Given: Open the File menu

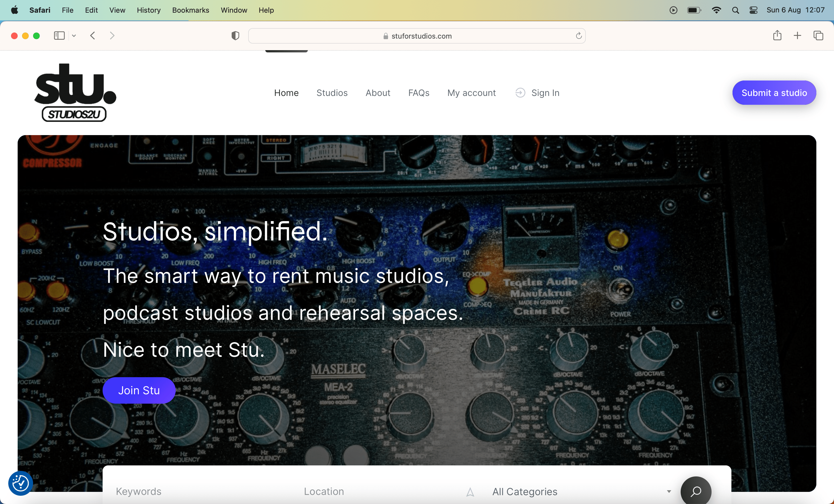Looking at the screenshot, I should click(68, 10).
